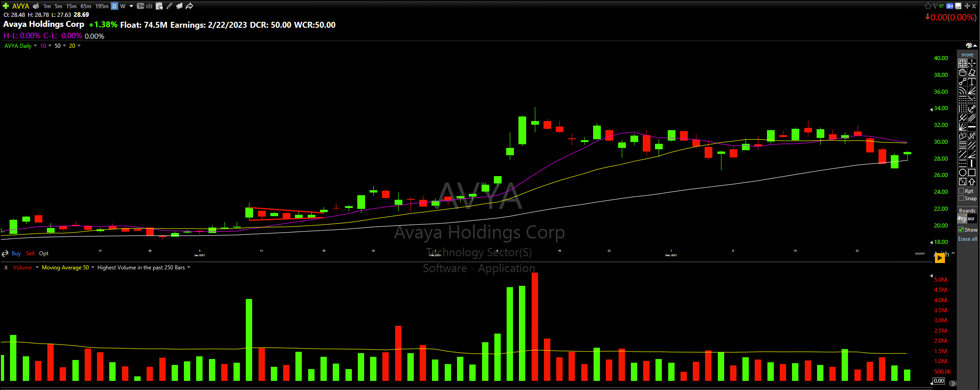Open the T chart template dropdown
The width and height of the screenshot is (980, 390).
tap(140, 6)
